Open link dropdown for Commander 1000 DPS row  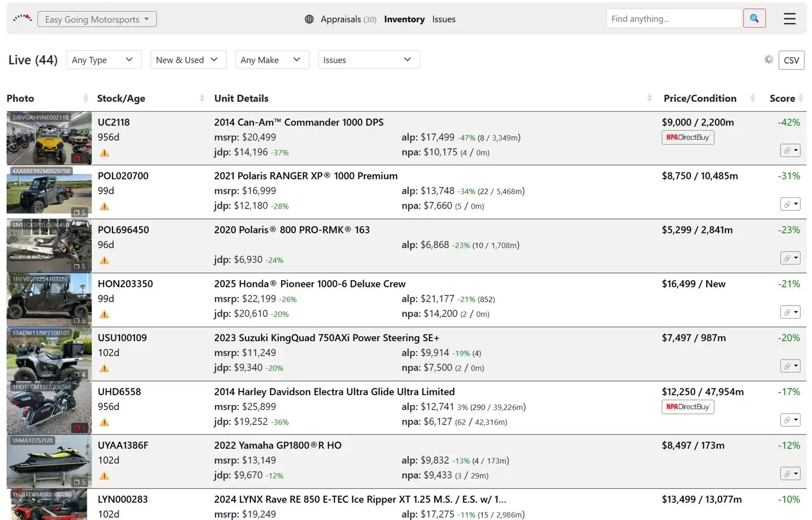point(790,150)
